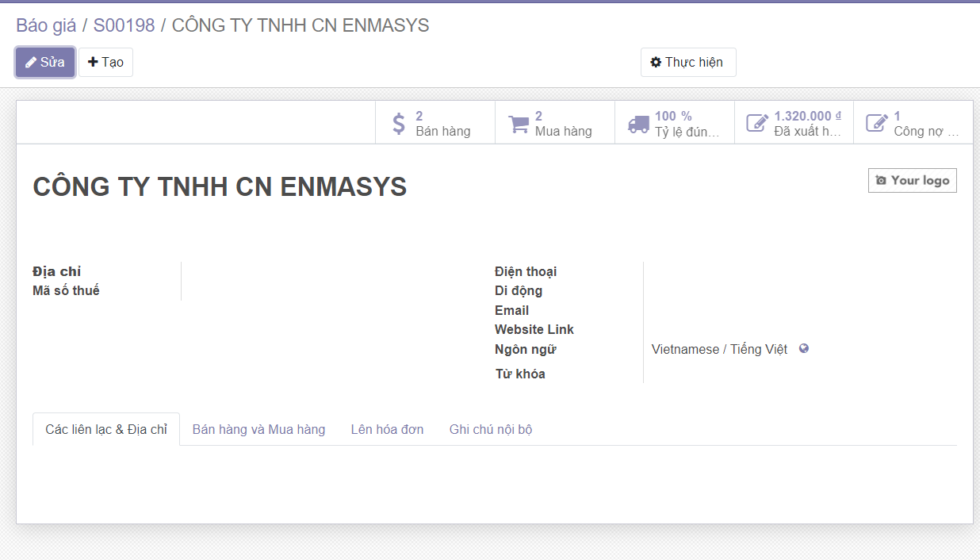Open the Lên hóa đơn tab

[387, 429]
